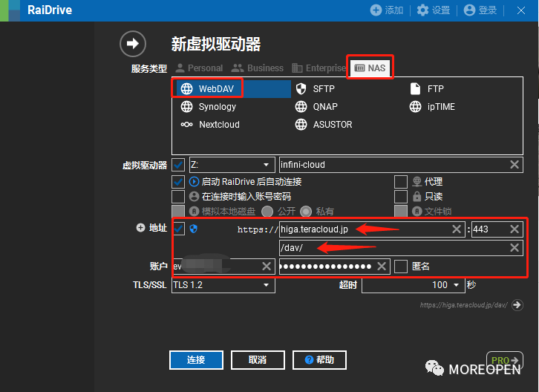Close the RaiDrive window
Screen dimensions: 539x392
(521, 10)
